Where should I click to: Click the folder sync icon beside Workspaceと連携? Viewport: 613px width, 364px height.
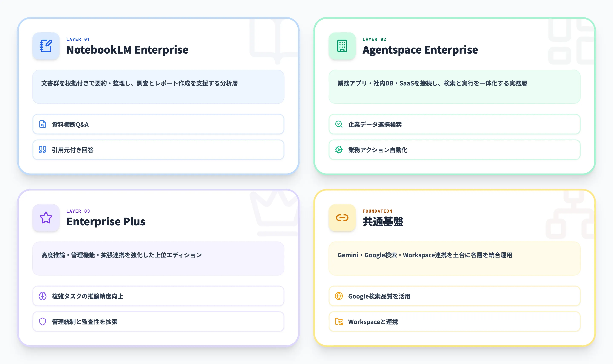pyautogui.click(x=339, y=321)
